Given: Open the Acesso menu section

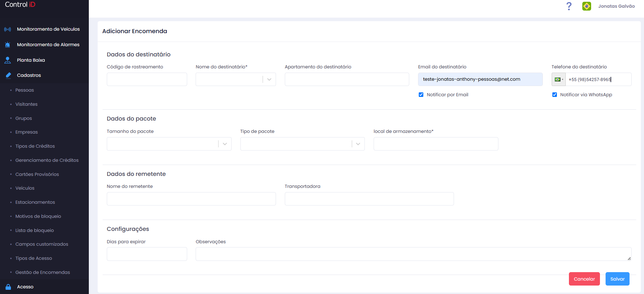Looking at the screenshot, I should 25,287.
